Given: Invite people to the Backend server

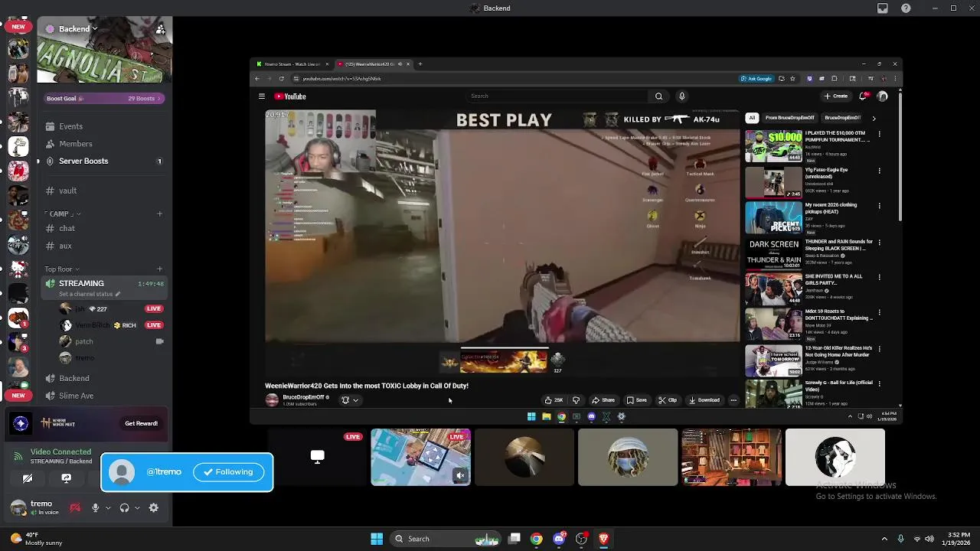Looking at the screenshot, I should click(160, 29).
